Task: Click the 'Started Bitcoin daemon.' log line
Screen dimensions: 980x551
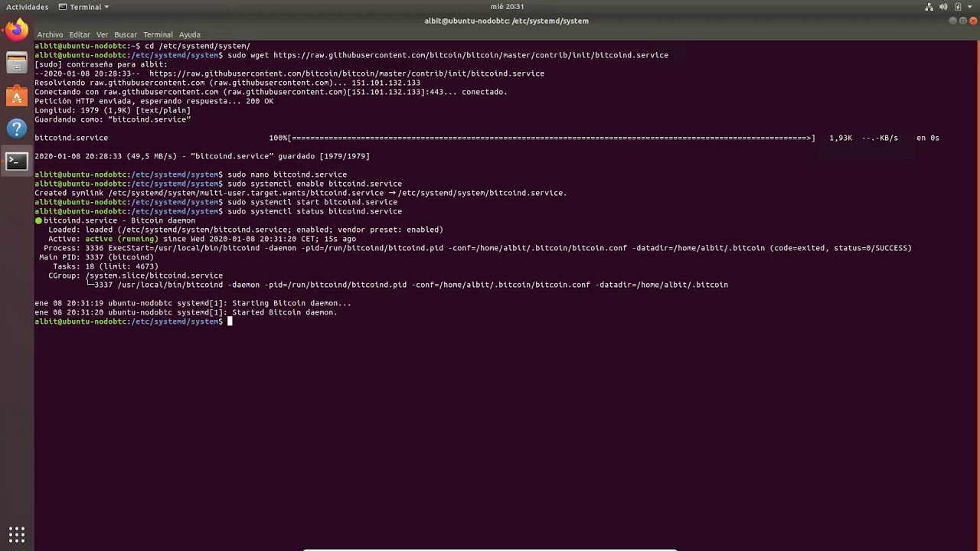Action: [x=186, y=312]
